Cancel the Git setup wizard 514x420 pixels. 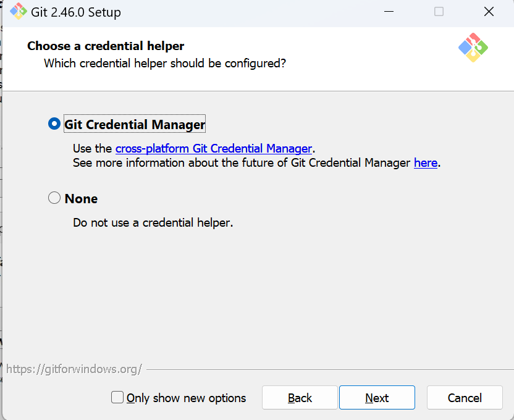point(465,398)
